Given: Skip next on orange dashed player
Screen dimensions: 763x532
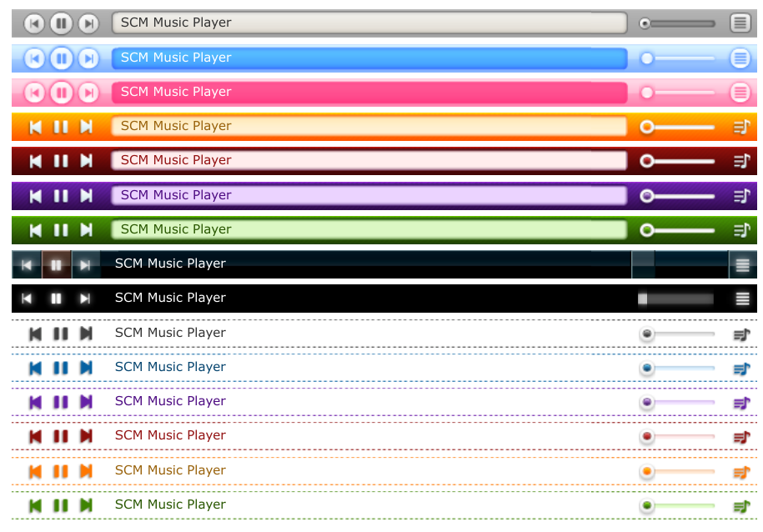Looking at the screenshot, I should pyautogui.click(x=86, y=471).
